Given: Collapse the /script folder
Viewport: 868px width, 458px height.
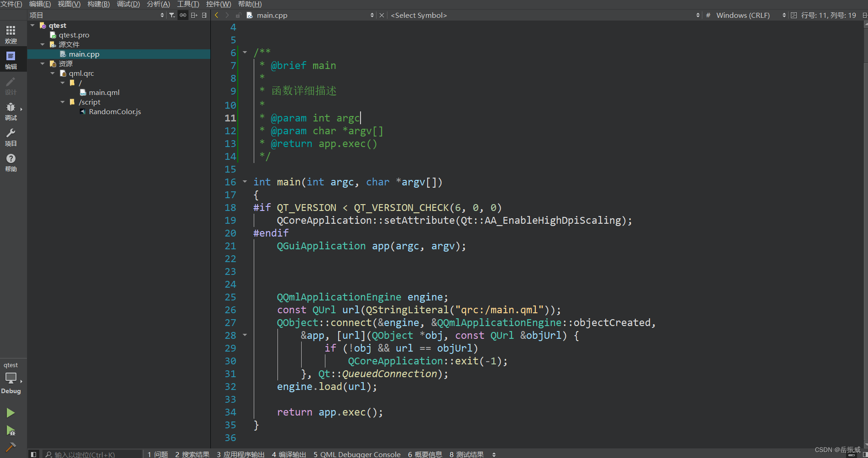Looking at the screenshot, I should tap(63, 102).
